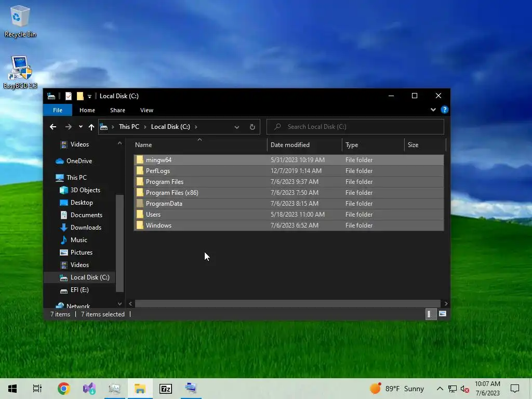
Task: Switch to the Share ribbon tab
Action: click(118, 110)
